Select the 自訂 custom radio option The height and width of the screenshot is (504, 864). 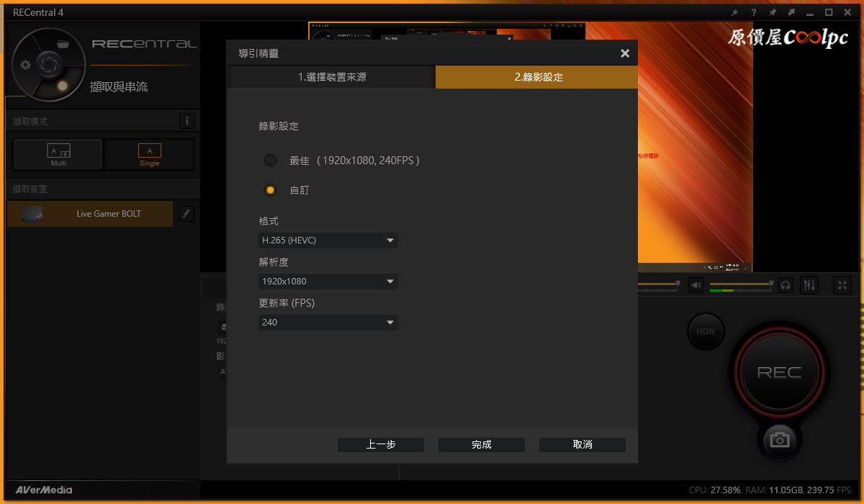(270, 190)
